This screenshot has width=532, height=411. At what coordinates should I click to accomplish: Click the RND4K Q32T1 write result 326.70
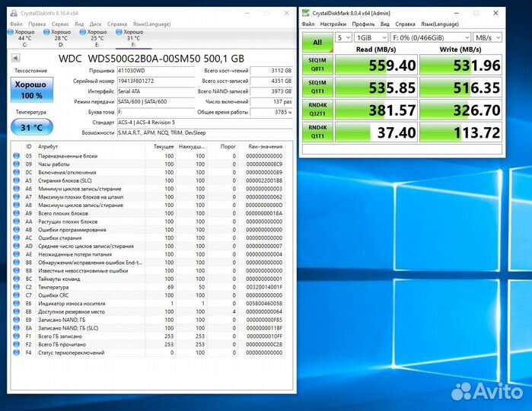tap(460, 110)
